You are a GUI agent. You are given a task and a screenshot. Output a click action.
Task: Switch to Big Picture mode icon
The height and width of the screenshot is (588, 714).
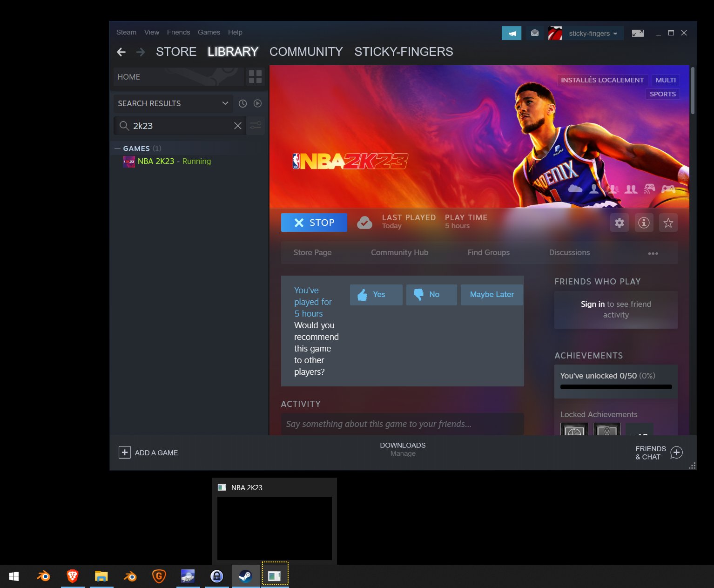coord(638,33)
